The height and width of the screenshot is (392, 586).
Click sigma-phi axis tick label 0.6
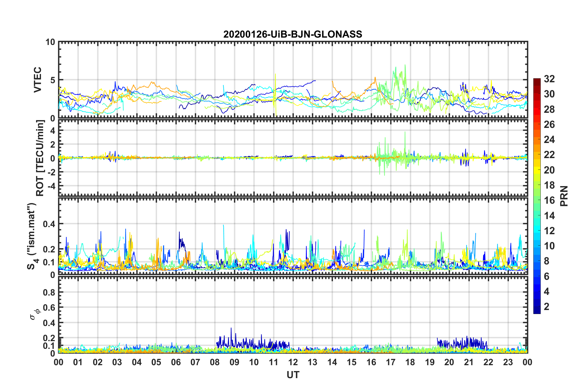[49, 307]
